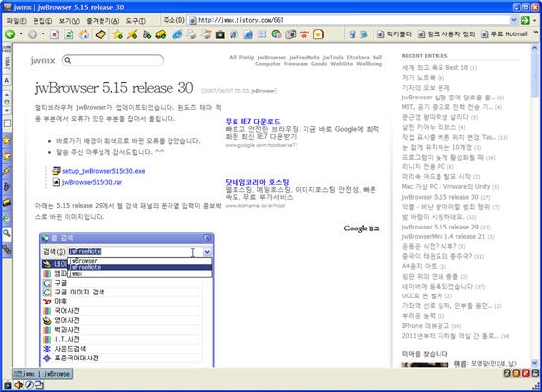This screenshot has width=542, height=392.
Task: Click the lightning bolt toolbar icon
Action: click(132, 34)
